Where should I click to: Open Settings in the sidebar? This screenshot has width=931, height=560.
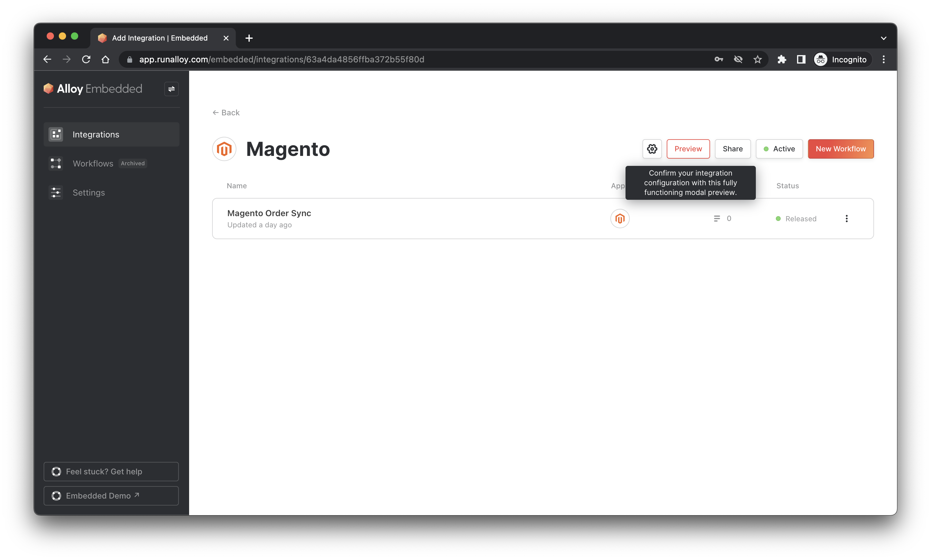pos(89,193)
